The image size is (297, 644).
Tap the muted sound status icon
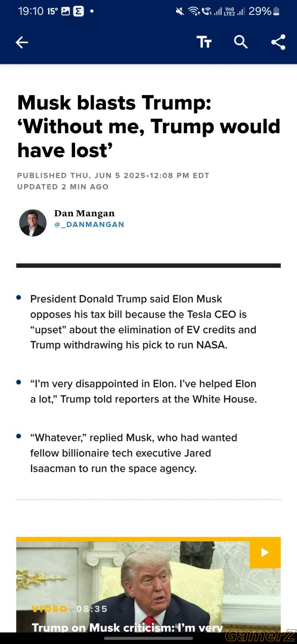[x=180, y=11]
